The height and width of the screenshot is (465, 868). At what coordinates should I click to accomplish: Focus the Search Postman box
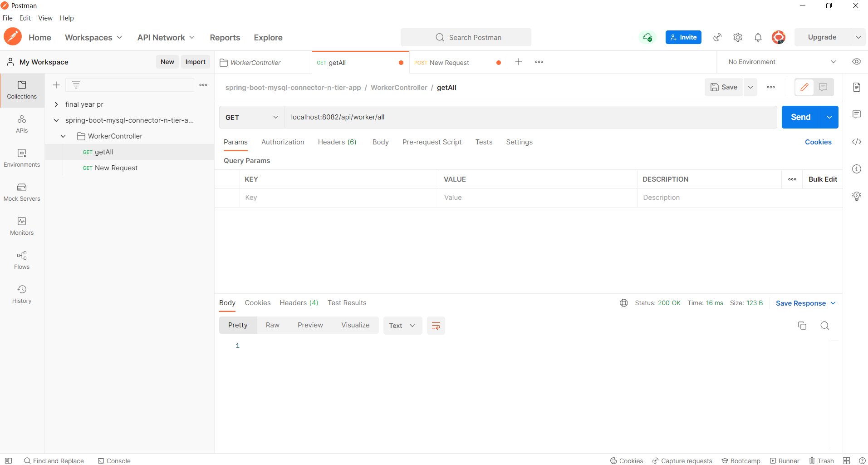[x=466, y=37]
